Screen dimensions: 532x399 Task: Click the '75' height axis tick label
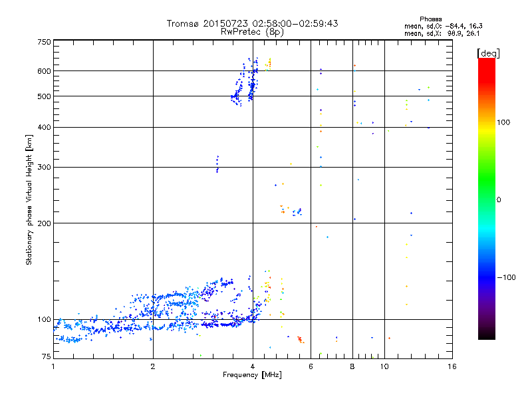(47, 356)
